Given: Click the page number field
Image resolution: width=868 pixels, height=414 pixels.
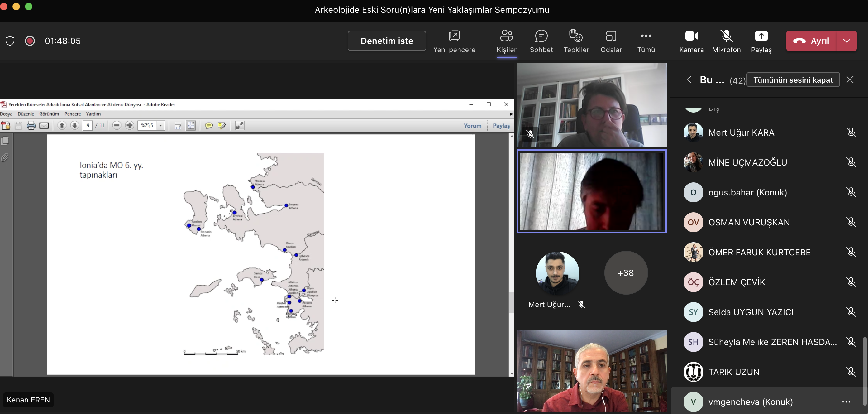Looking at the screenshot, I should click(88, 125).
